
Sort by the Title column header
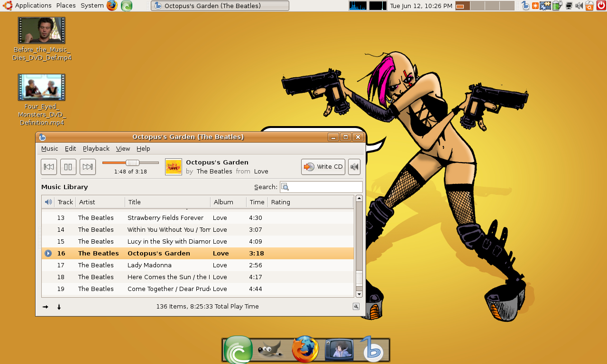[167, 202]
